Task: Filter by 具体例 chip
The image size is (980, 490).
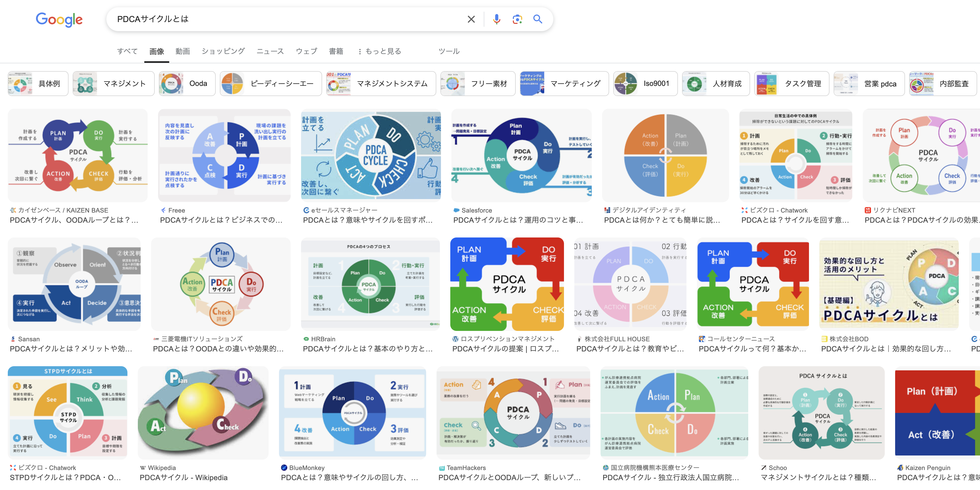Action: 38,83
